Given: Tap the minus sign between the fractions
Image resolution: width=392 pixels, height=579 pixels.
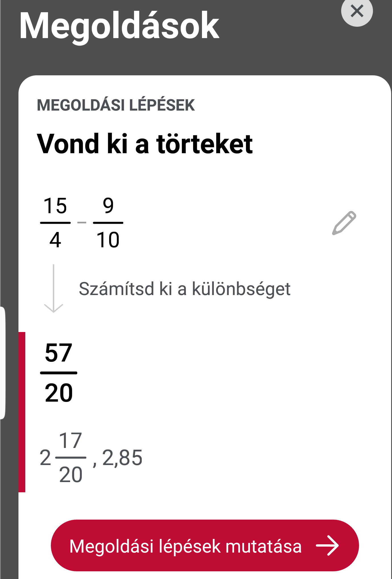Looking at the screenshot, I should [x=82, y=222].
